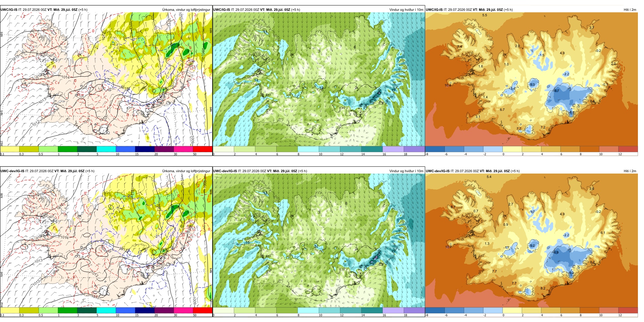This screenshot has height=322, width=644.
Task: Click the purple 18+ swatch in top wind legend
Action: click(x=414, y=149)
